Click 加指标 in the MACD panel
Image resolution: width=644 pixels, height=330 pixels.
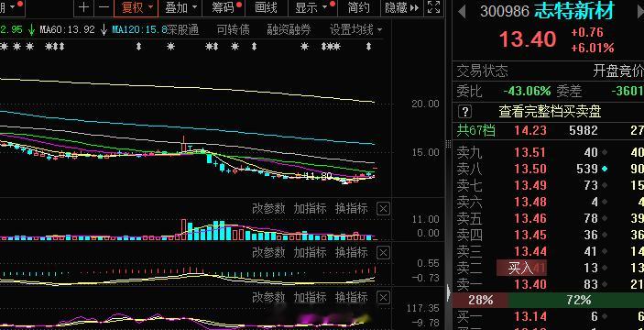click(x=310, y=252)
